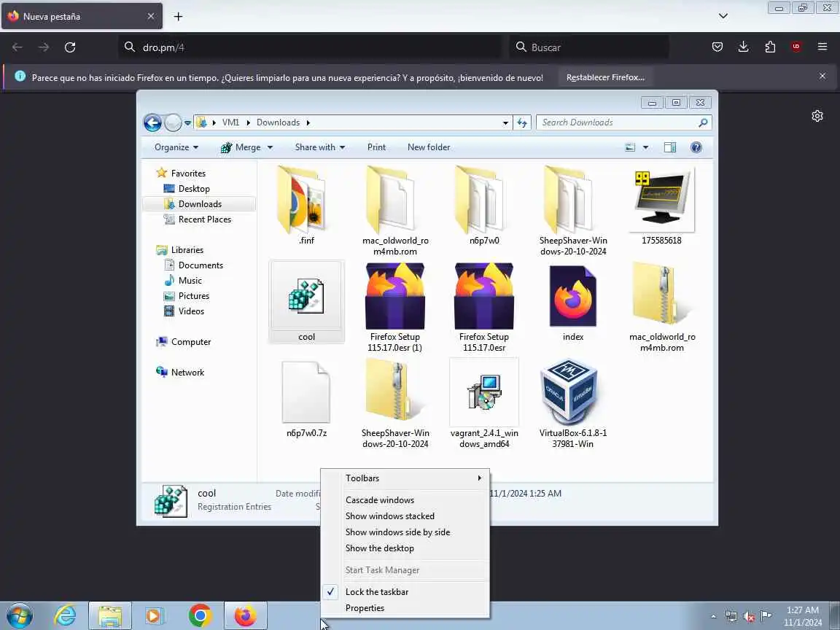The height and width of the screenshot is (630, 840).
Task: Choose Show the desktop
Action: pos(405,548)
